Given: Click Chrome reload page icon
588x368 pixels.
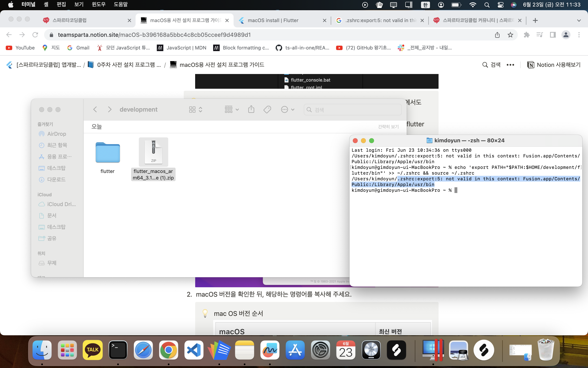Looking at the screenshot, I should pyautogui.click(x=35, y=35).
